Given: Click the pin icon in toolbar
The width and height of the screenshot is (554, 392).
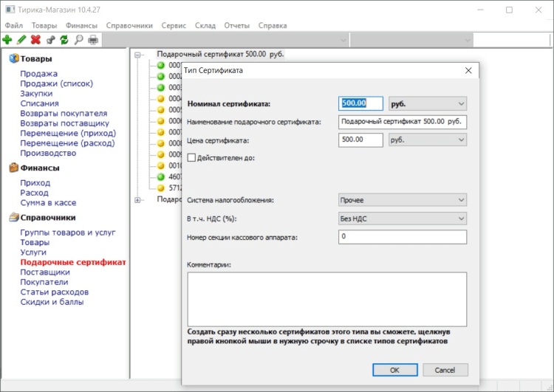Looking at the screenshot, I should tap(50, 40).
